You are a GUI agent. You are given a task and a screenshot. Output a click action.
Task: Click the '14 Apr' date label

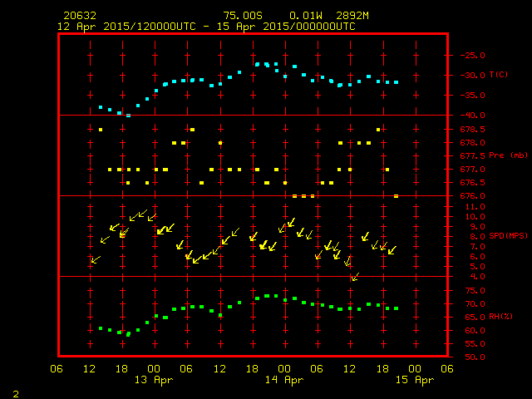point(284,380)
